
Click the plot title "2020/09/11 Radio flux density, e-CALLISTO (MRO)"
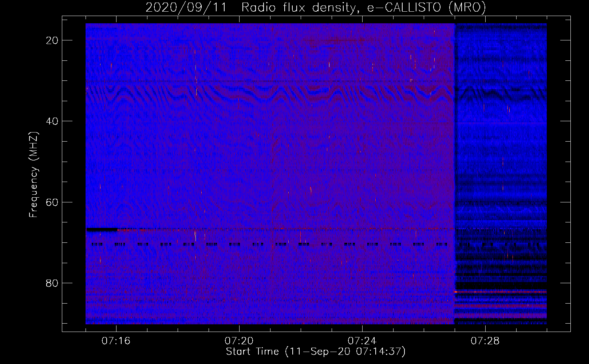click(x=316, y=8)
